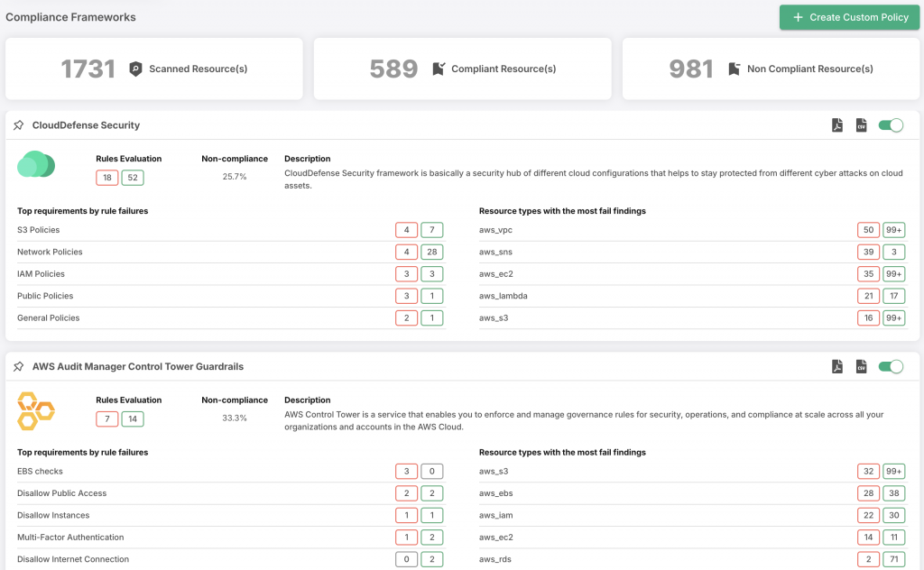This screenshot has height=570, width=924.
Task: Open the Non Compliant Resource(s) card
Action: pos(771,69)
